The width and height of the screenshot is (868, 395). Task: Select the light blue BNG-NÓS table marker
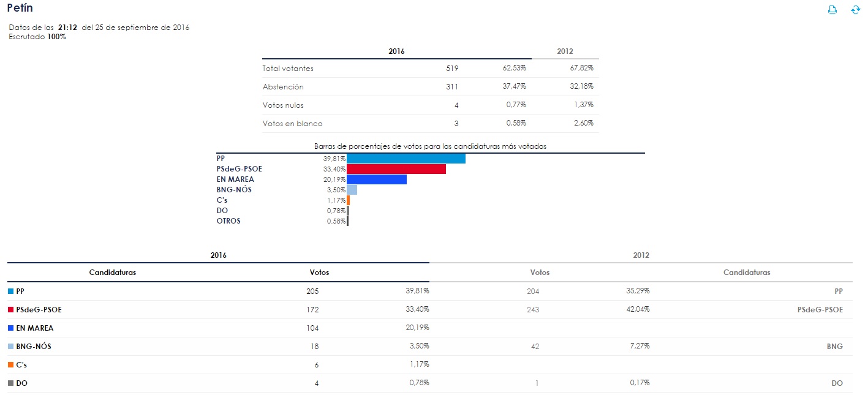tap(11, 347)
